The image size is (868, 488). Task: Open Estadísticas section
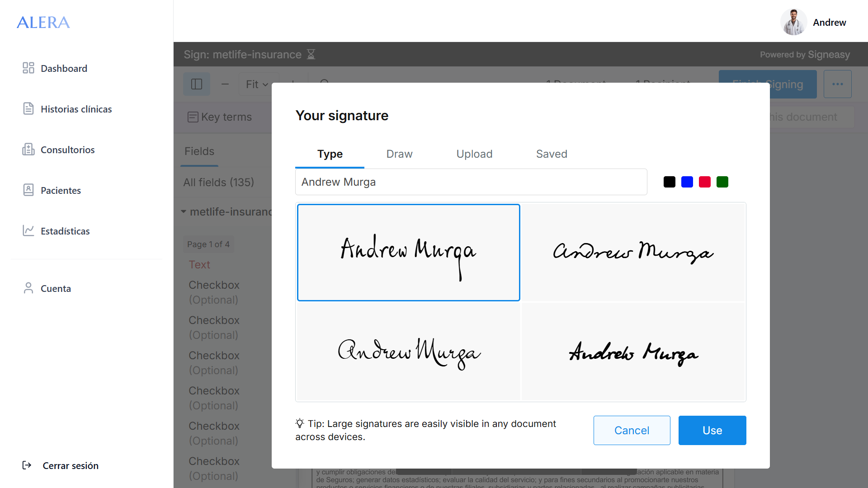[x=66, y=231]
